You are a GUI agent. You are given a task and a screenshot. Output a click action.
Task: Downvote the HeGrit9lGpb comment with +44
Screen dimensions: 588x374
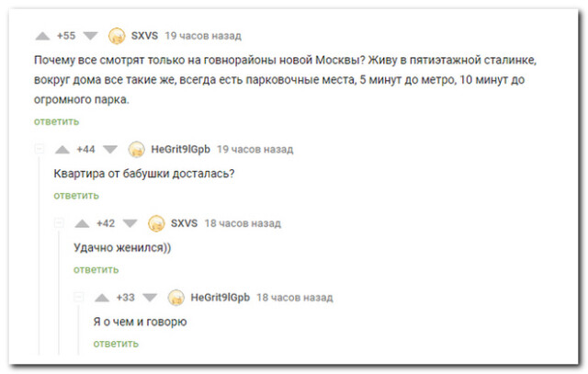tap(110, 150)
